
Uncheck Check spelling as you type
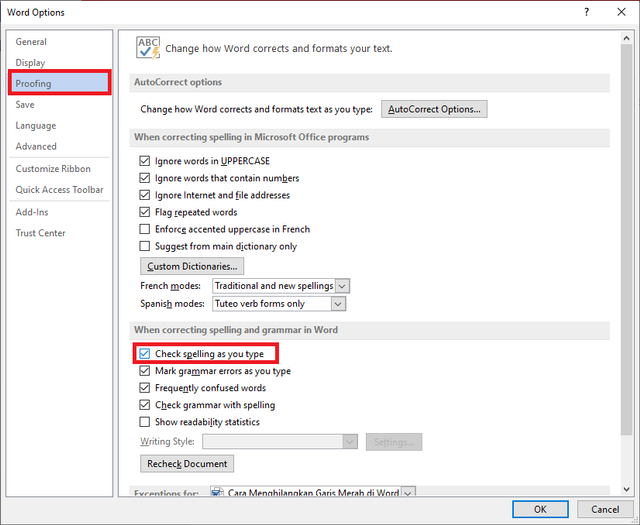144,354
